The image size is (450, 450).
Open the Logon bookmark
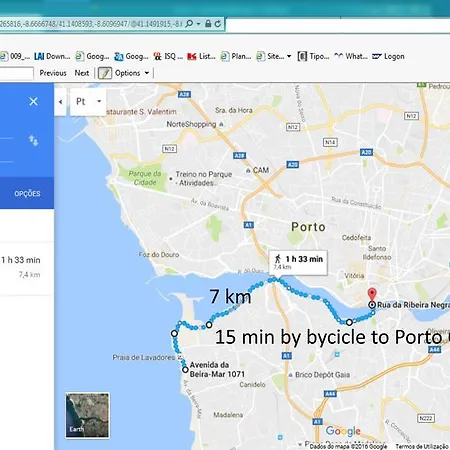coord(389,56)
